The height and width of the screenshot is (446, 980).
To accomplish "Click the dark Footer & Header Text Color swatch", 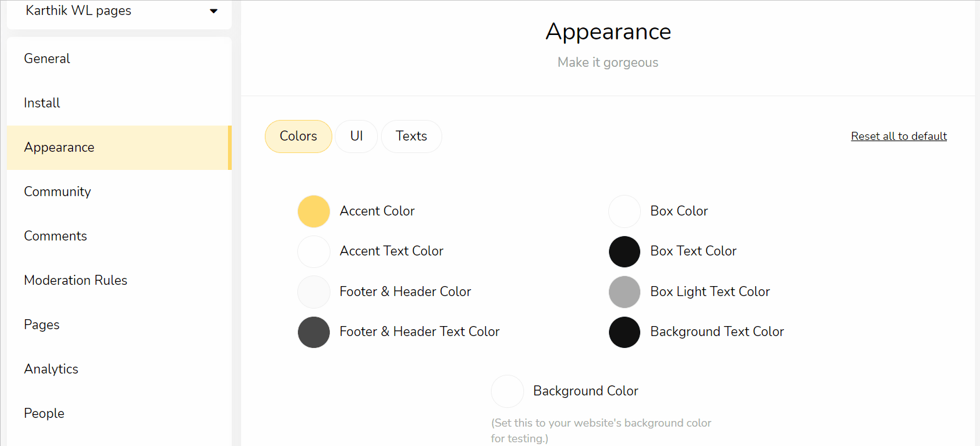I will pos(314,332).
